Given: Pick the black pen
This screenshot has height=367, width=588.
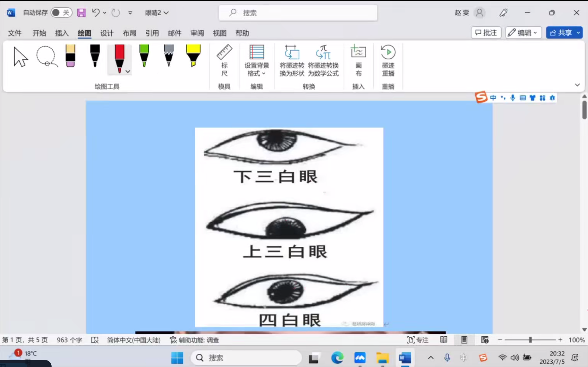Looking at the screenshot, I should pyautogui.click(x=95, y=56).
